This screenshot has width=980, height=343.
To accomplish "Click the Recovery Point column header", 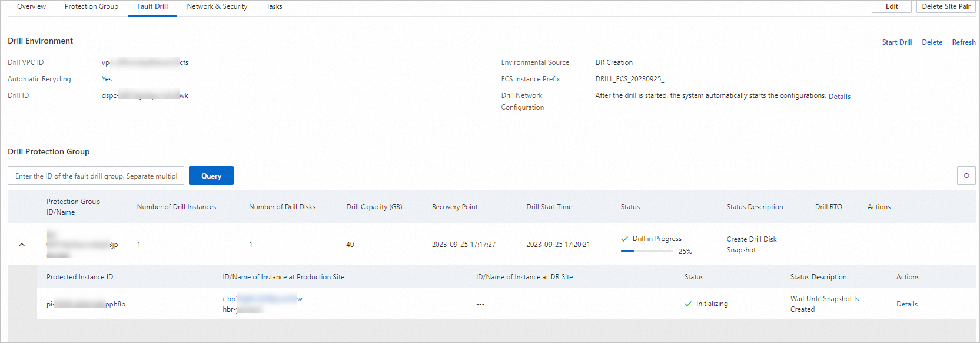I will 454,207.
